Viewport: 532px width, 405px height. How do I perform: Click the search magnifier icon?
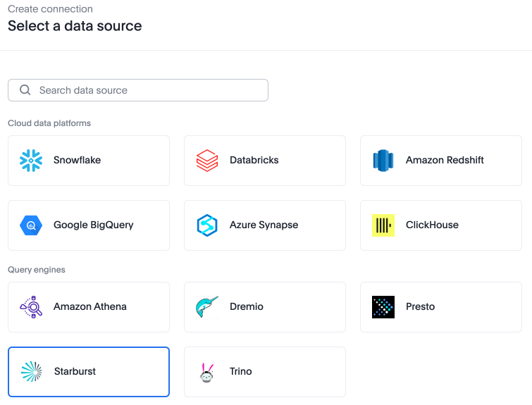(x=25, y=90)
